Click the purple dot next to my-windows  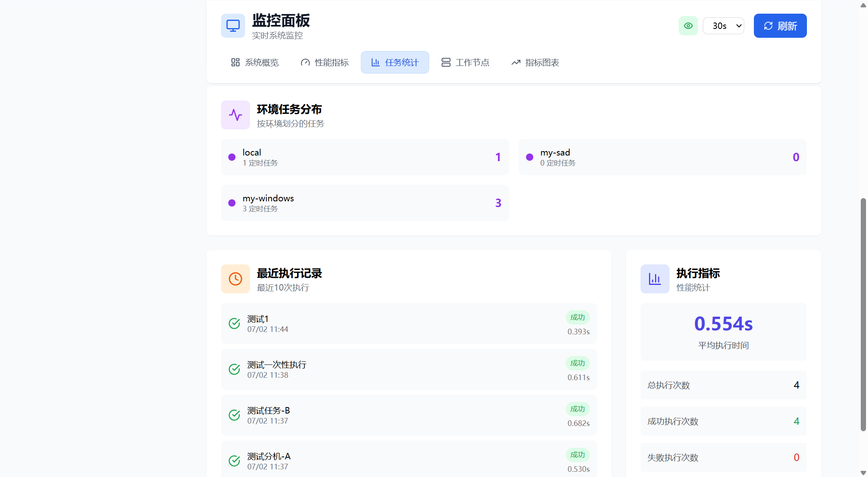232,203
